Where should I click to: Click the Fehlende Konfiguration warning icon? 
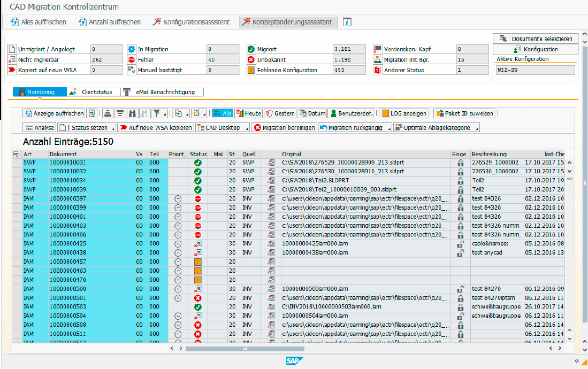coord(251,70)
